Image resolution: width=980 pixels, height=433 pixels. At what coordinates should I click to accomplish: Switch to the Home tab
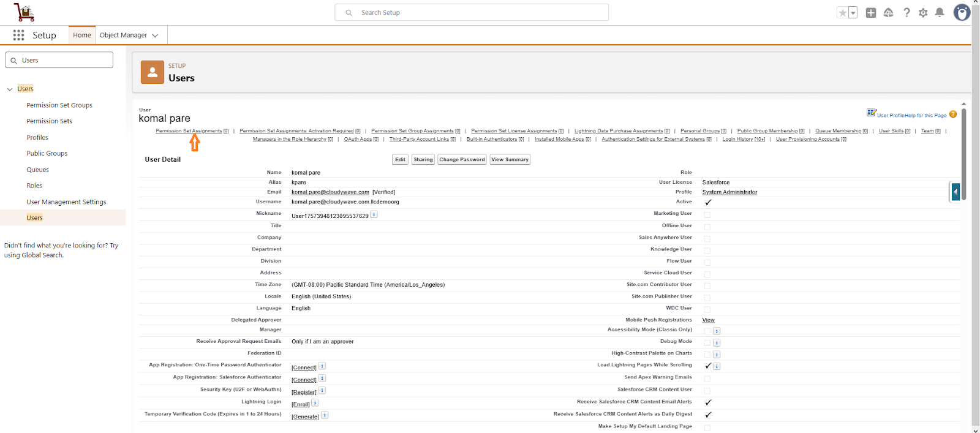82,36
